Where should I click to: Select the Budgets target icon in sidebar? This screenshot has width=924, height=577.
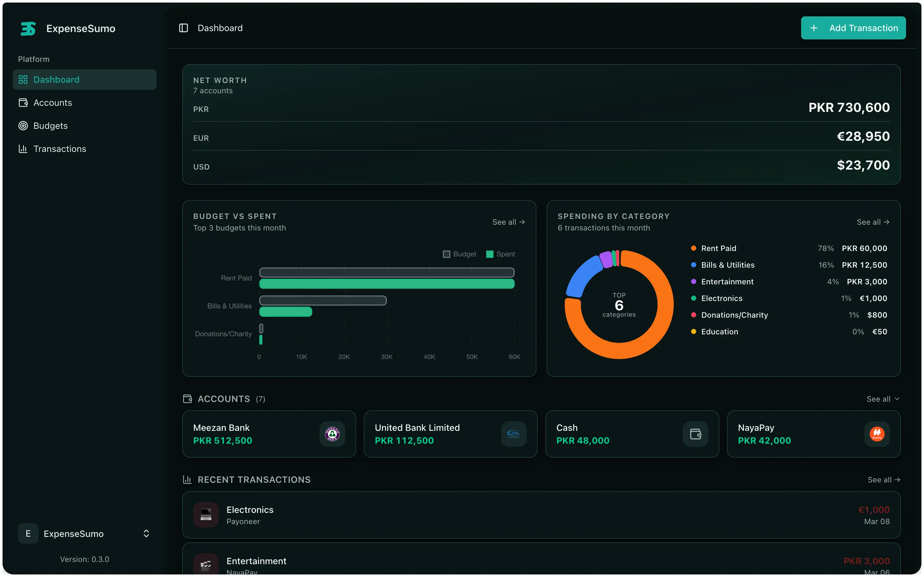pos(23,126)
